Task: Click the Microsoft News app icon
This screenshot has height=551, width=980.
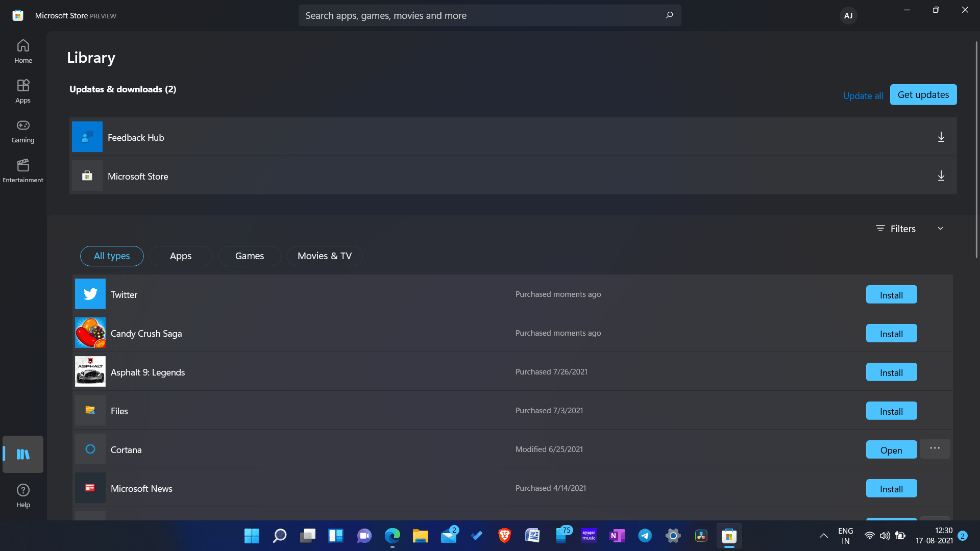Action: click(x=90, y=488)
